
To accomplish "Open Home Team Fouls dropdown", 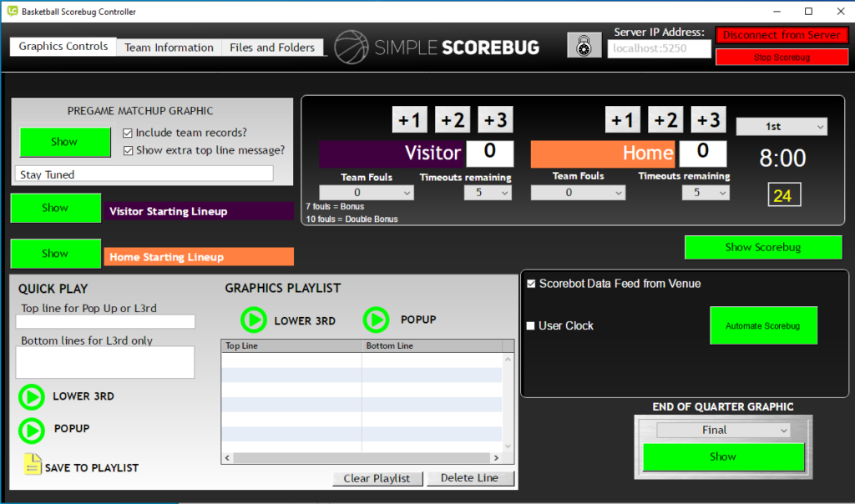I will pos(578,192).
